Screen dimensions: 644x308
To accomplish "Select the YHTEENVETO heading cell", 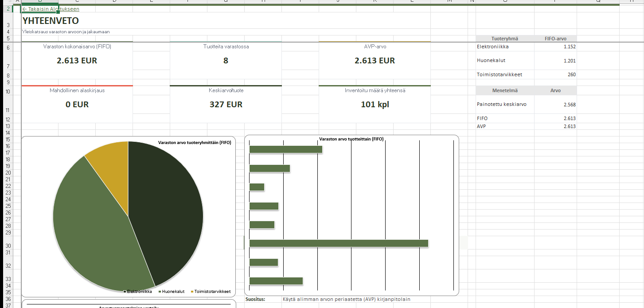I will (51, 21).
